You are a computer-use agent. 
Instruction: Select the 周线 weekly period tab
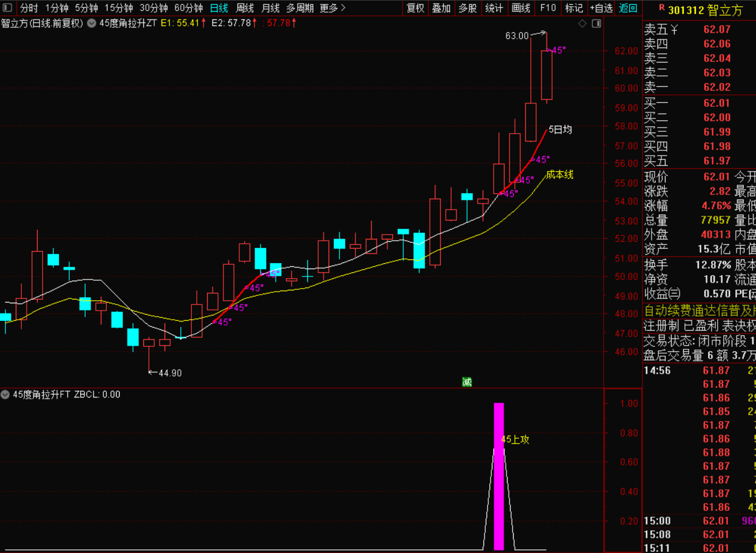[245, 8]
